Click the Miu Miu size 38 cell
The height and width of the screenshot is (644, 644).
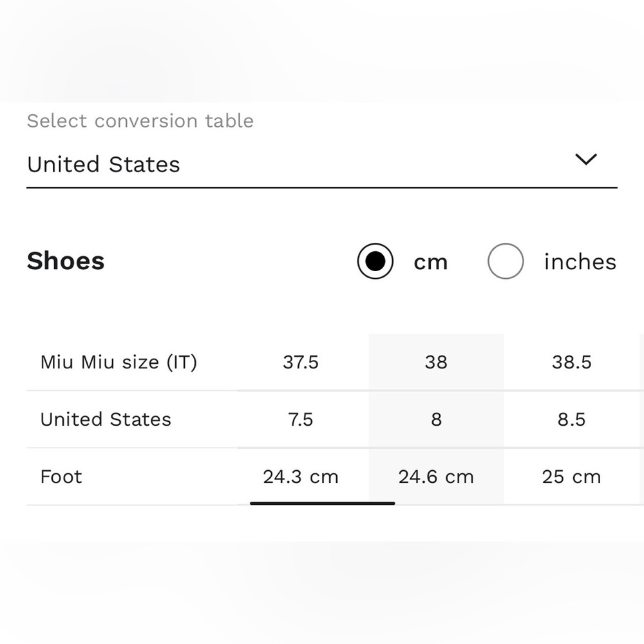point(436,363)
